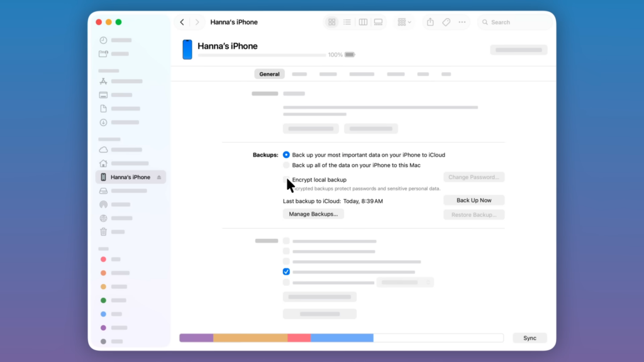Image resolution: width=644 pixels, height=362 pixels.
Task: Switch to column view
Action: 363,22
